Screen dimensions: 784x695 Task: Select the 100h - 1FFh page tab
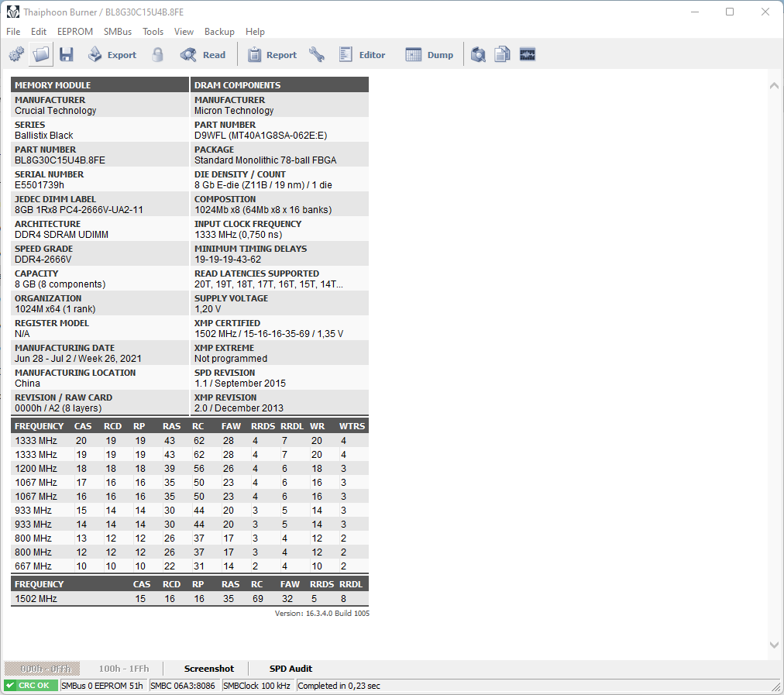pos(123,669)
